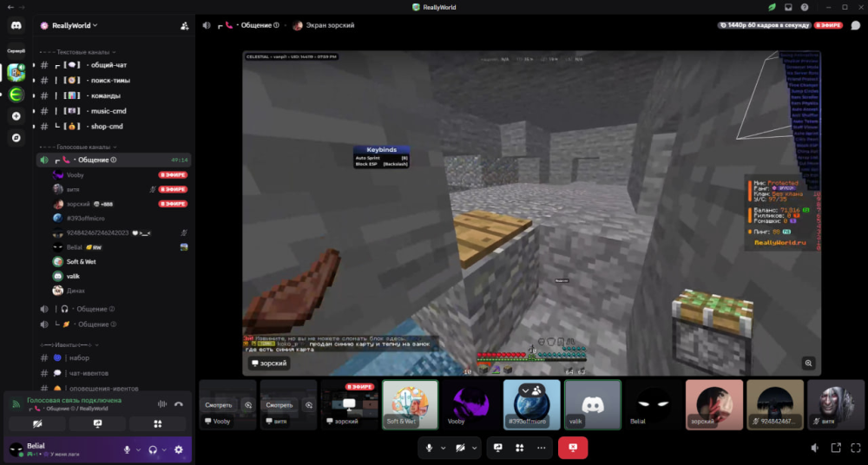Open user settings gear icon
The width and height of the screenshot is (868, 465).
tap(178, 450)
